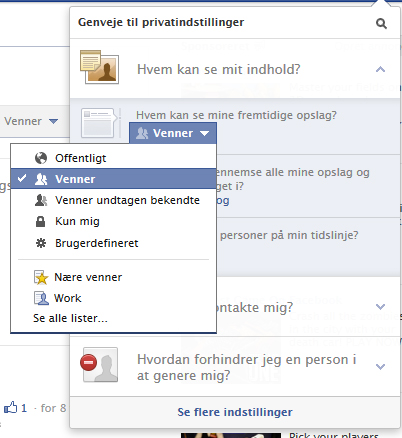Expand the Hvordan forhindrer jeg section chevron
402x438 pixels.
click(380, 367)
